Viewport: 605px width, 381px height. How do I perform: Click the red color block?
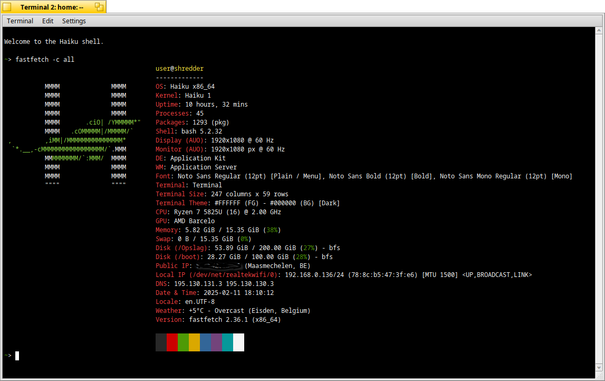pyautogui.click(x=172, y=342)
